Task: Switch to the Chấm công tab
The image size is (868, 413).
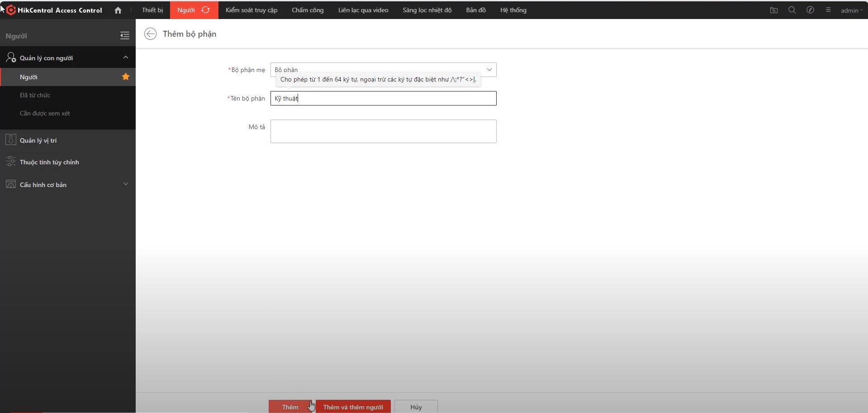Action: [308, 10]
